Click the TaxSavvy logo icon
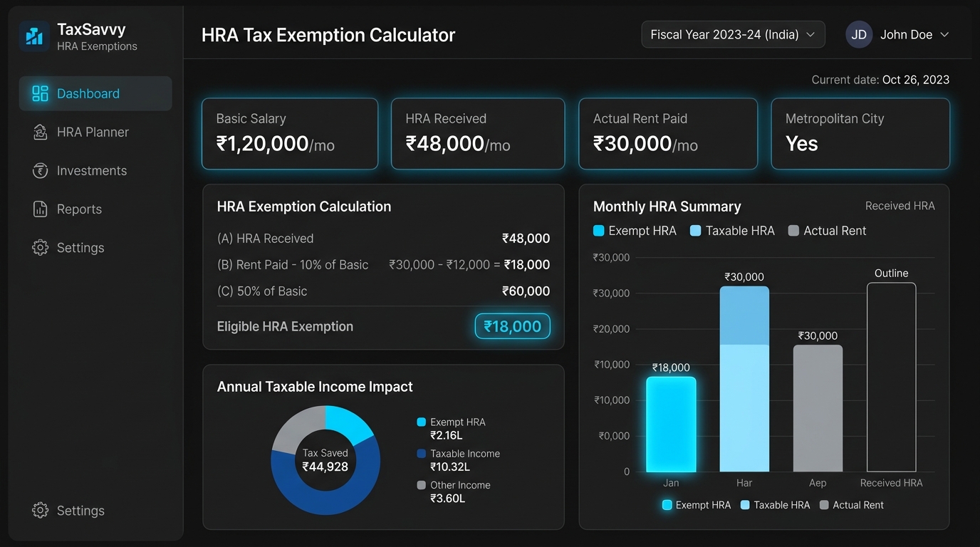The width and height of the screenshot is (980, 547). coord(34,36)
